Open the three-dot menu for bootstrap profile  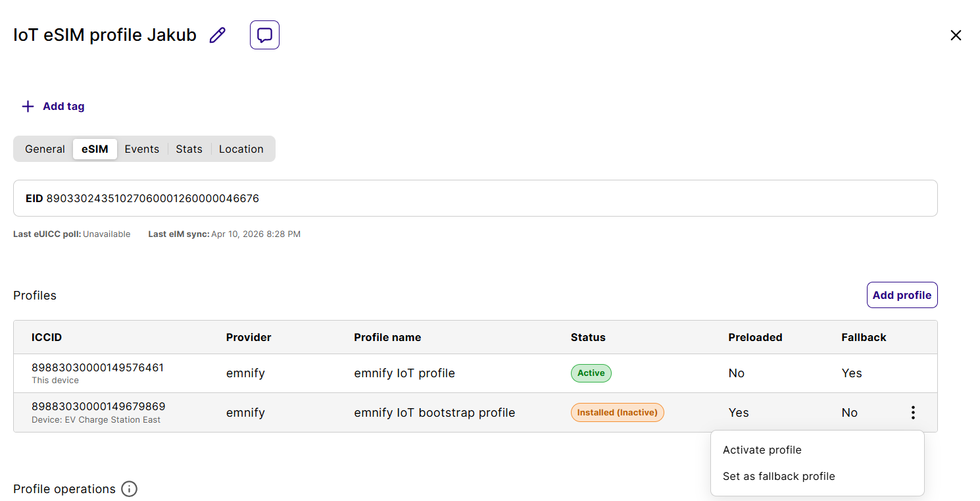click(x=913, y=413)
